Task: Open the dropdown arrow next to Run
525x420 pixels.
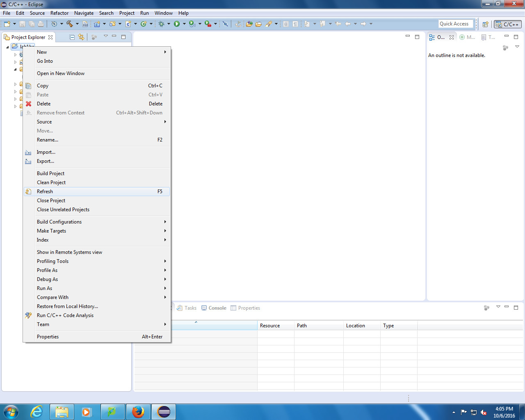Action: point(184,24)
